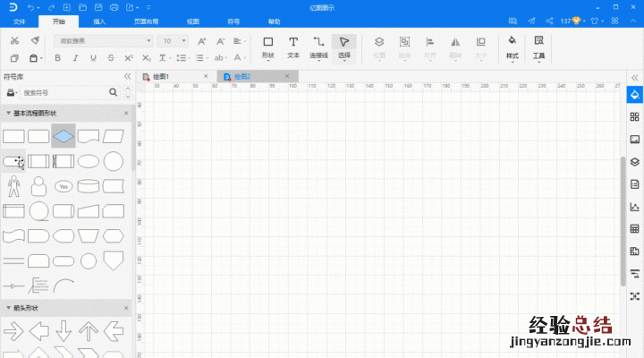Click the diamond decision shape in library
644x358 pixels.
click(64, 136)
